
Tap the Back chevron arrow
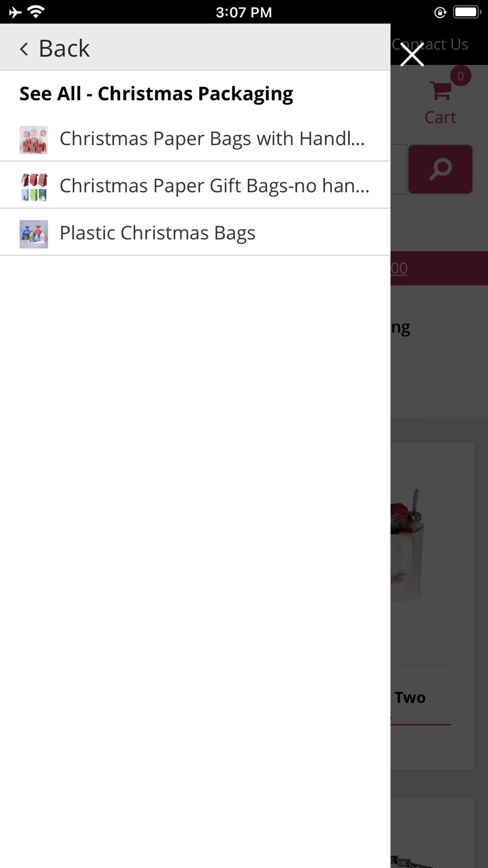pos(24,49)
